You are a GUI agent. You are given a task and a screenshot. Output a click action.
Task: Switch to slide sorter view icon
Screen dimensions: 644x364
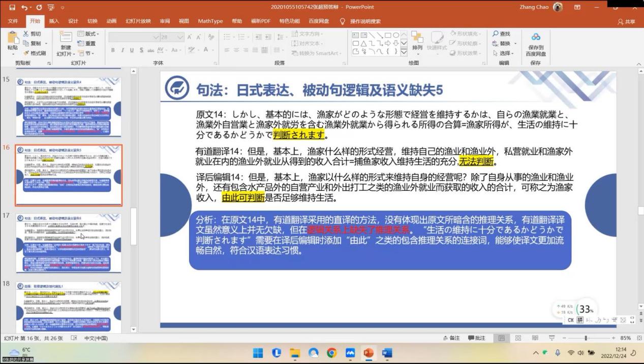pyautogui.click(x=518, y=338)
